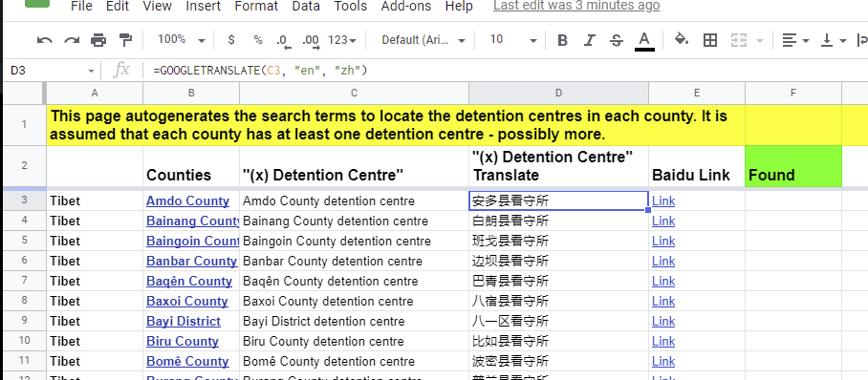Image resolution: width=868 pixels, height=380 pixels.
Task: Select the Tibet cell in row 9
Action: point(95,321)
